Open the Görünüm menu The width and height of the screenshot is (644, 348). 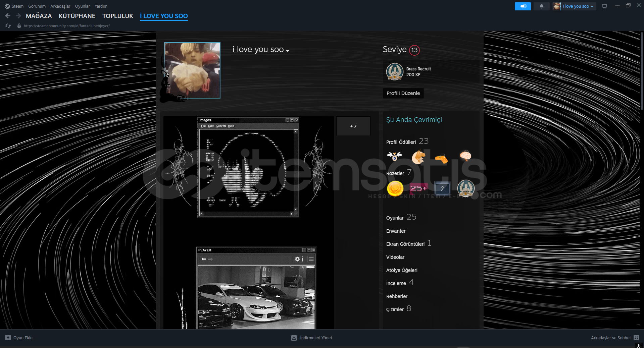click(37, 6)
